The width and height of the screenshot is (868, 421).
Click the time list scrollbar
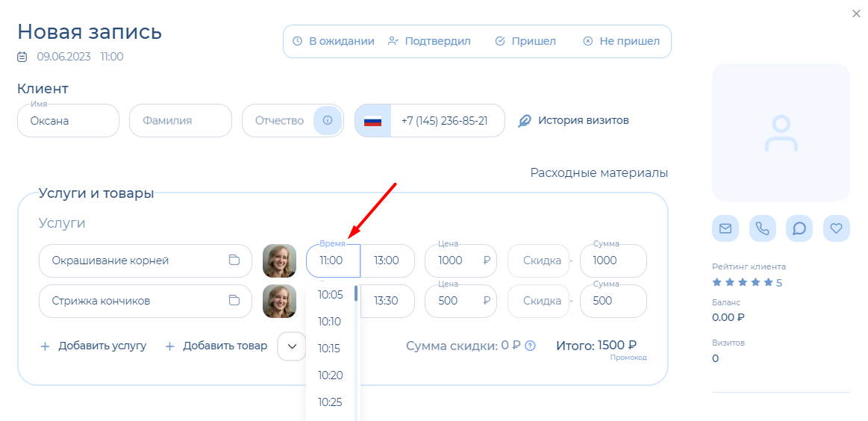[356, 293]
